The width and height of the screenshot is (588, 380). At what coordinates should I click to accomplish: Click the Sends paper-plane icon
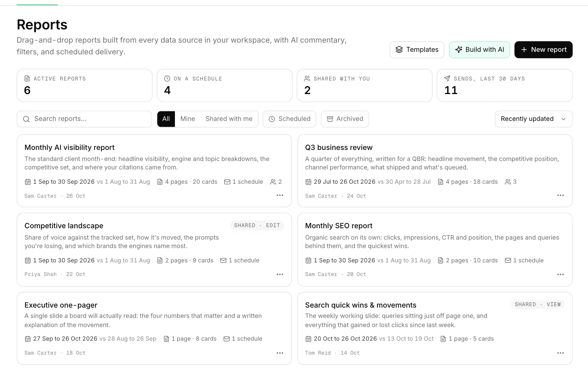coord(447,79)
